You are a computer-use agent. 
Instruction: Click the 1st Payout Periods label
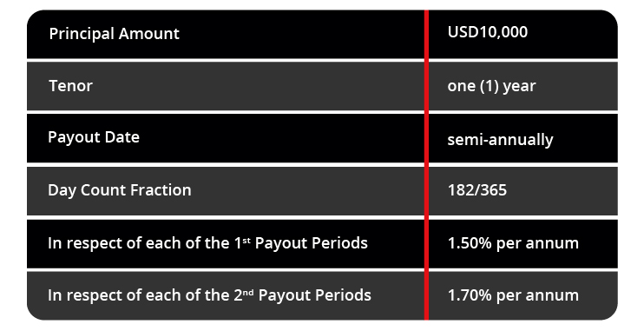click(207, 243)
